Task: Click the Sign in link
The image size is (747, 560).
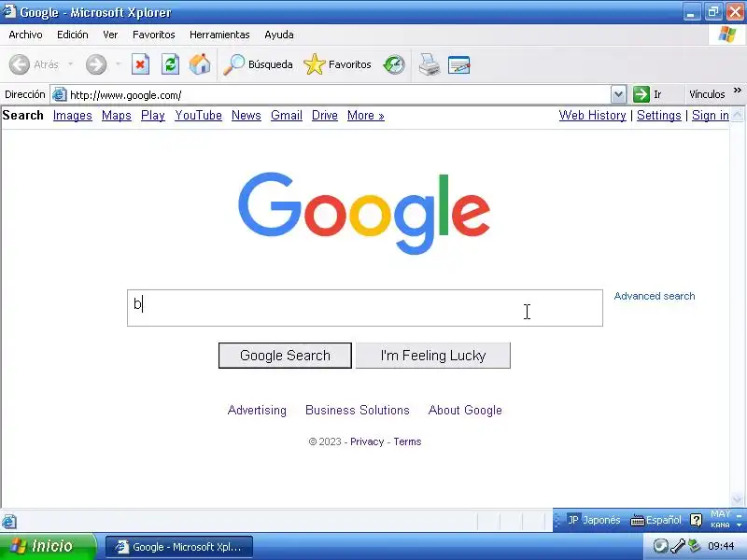Action: coord(711,115)
